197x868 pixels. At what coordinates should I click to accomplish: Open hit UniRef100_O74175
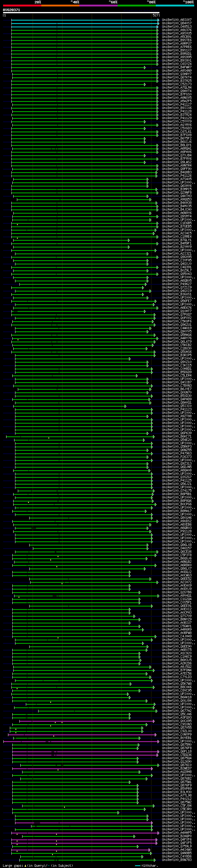pyautogui.click(x=177, y=491)
